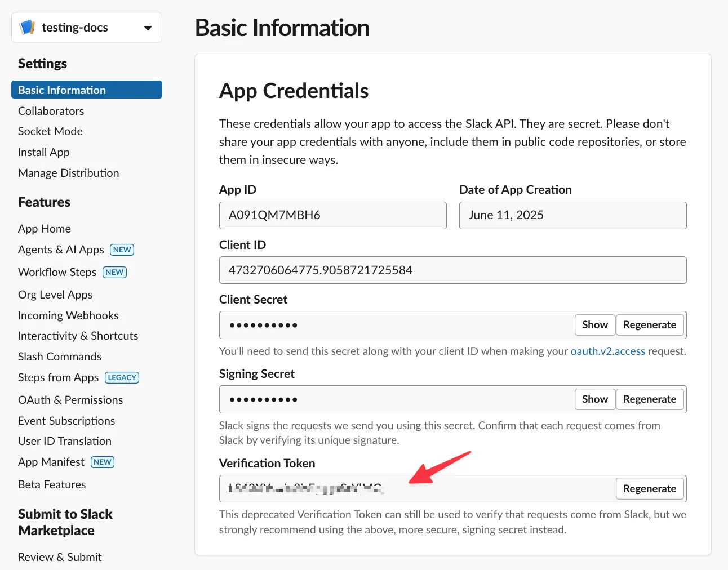
Task: Open OAuth & Permissions page
Action: click(70, 400)
